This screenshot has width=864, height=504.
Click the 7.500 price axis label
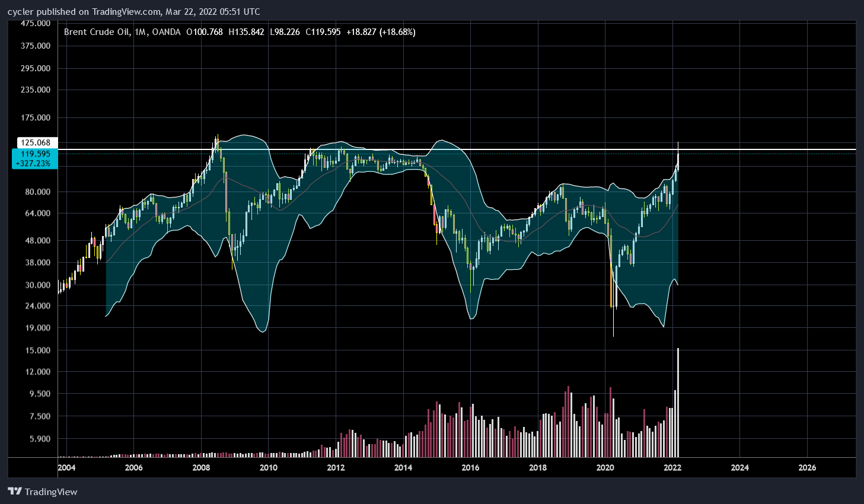coord(39,416)
